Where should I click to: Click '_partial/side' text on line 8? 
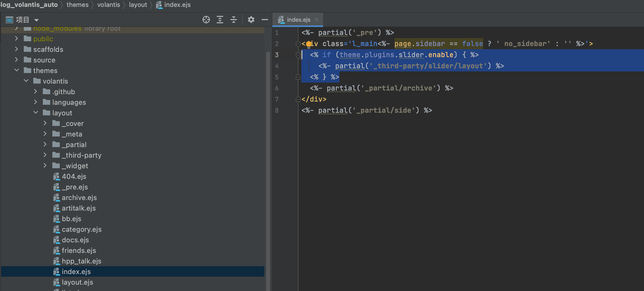point(384,110)
